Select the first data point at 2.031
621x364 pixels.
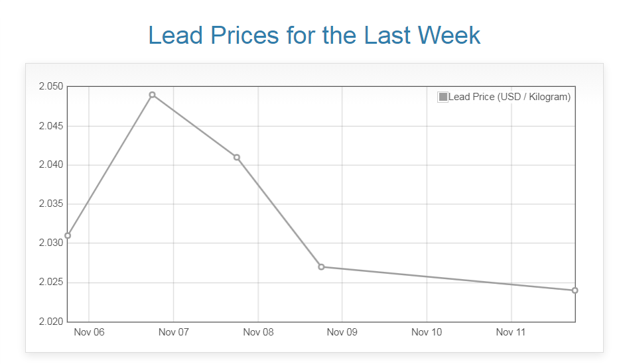pos(68,235)
